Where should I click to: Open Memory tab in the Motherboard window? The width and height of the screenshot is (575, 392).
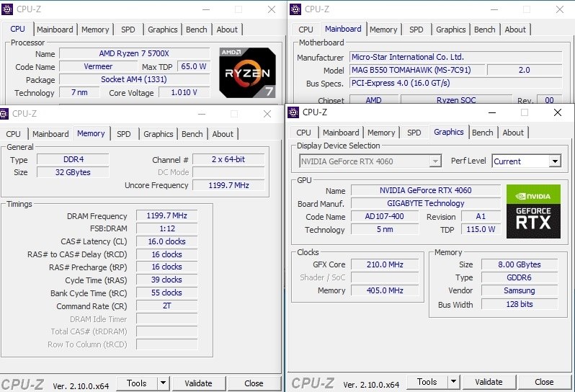(383, 30)
